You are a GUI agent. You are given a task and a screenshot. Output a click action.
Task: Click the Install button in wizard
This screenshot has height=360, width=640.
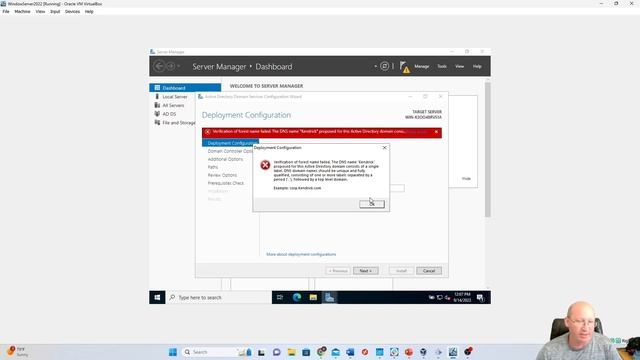(x=401, y=271)
